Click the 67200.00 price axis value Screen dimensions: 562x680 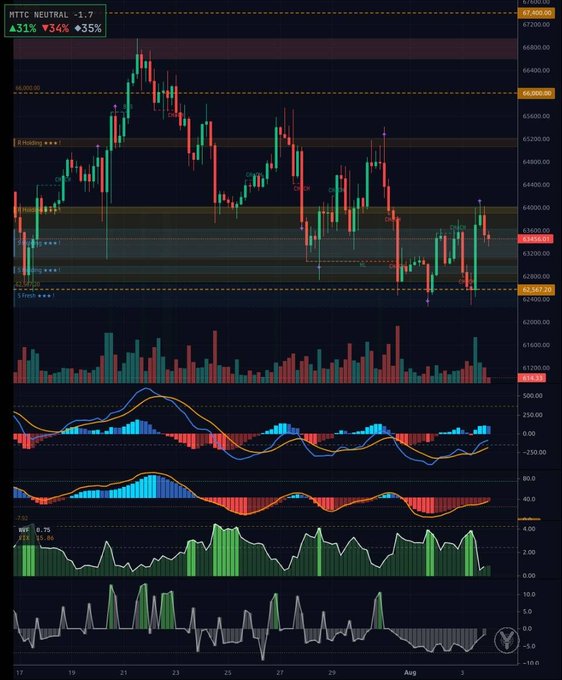(x=536, y=25)
